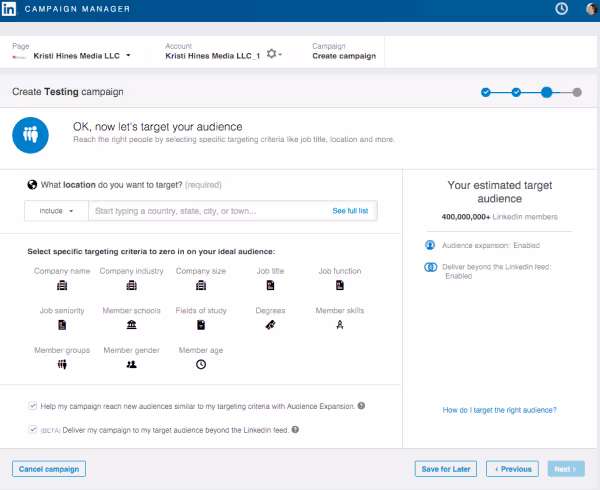Open How do I target the right audience link
The width and height of the screenshot is (600, 490).
499,410
